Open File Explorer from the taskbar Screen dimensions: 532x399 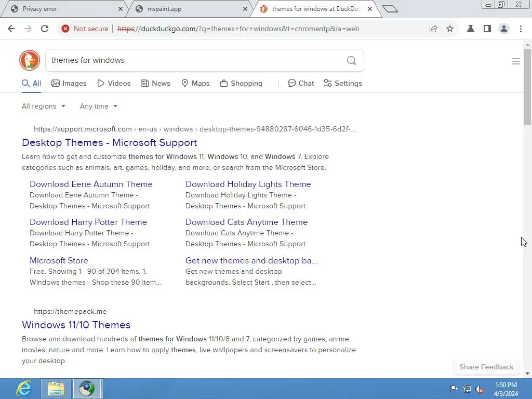pos(56,389)
